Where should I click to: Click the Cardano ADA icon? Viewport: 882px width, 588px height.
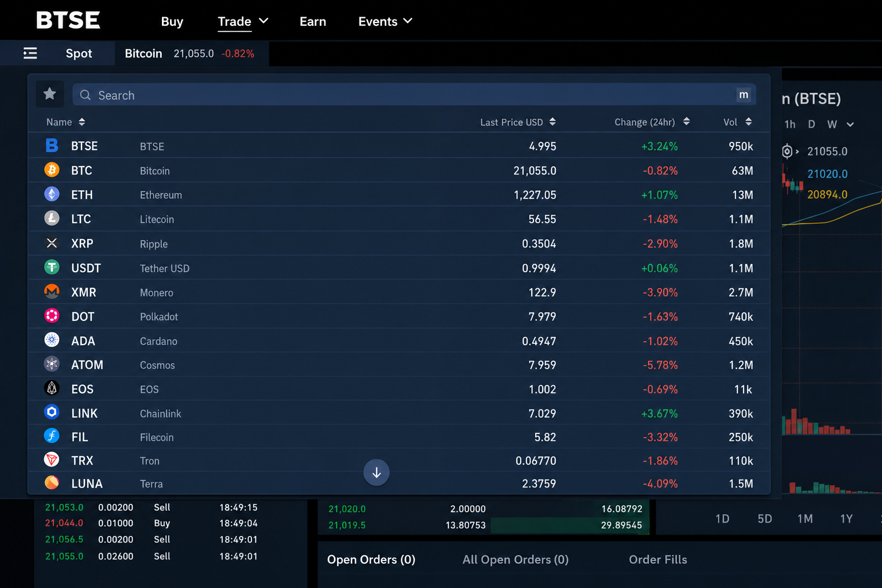click(x=52, y=341)
